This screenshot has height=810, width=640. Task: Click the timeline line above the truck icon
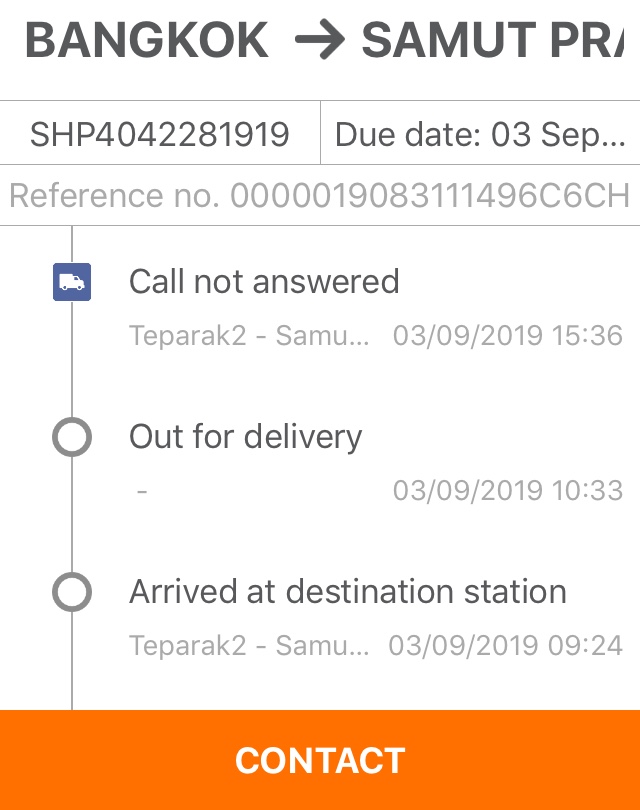coord(72,244)
